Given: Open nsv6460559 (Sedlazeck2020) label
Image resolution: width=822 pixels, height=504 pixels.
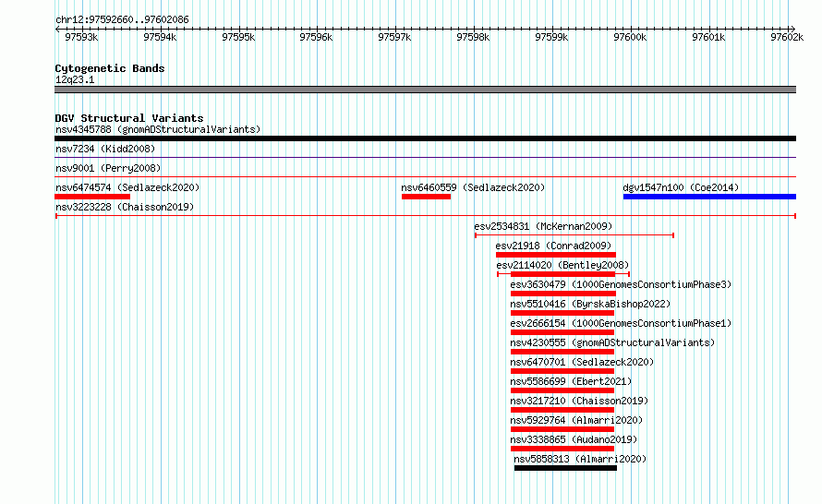Looking at the screenshot, I should pyautogui.click(x=473, y=187).
